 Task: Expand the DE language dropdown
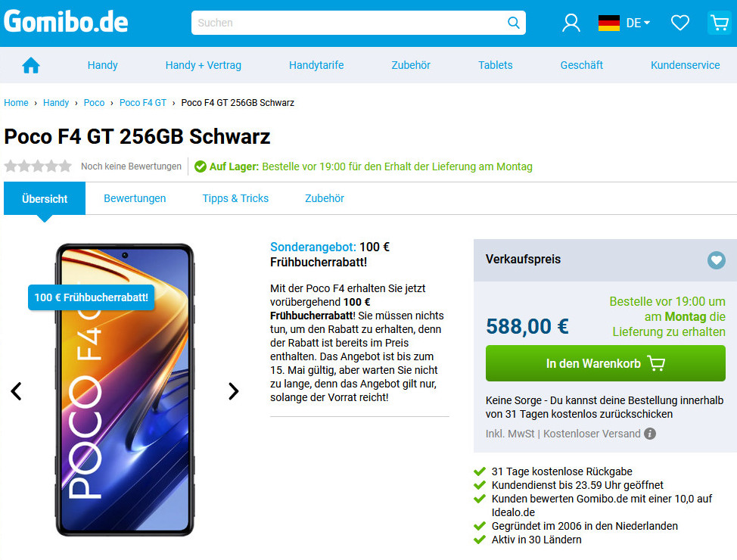(x=639, y=23)
